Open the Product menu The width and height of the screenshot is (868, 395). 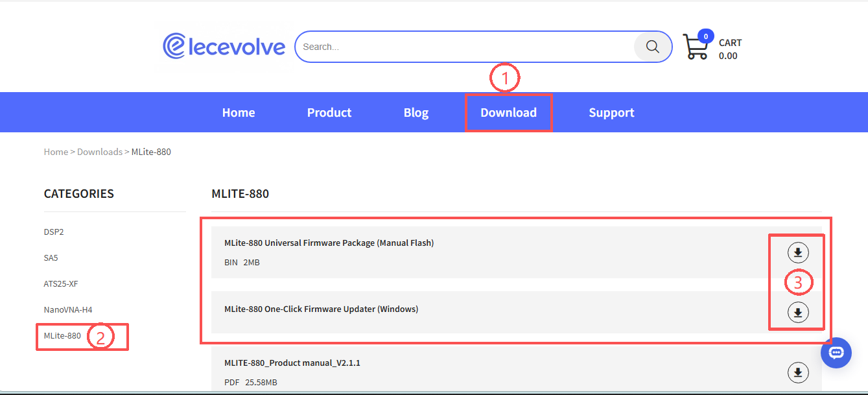[x=329, y=112]
